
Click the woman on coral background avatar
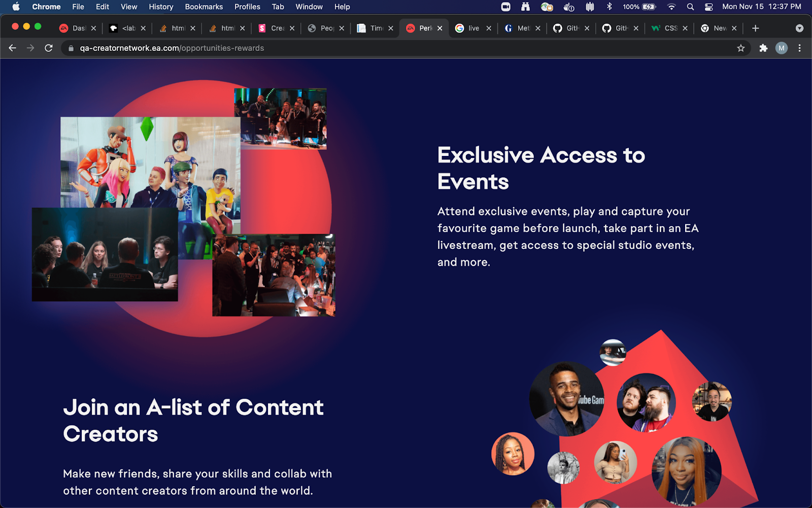513,454
